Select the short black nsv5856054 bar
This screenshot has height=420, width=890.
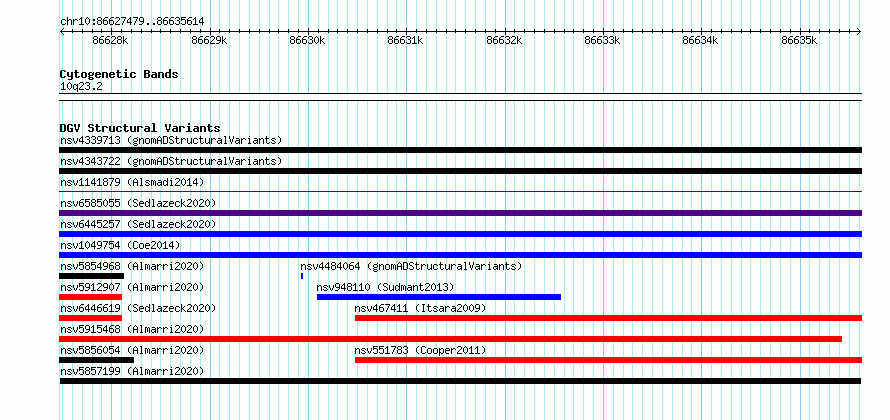click(96, 360)
